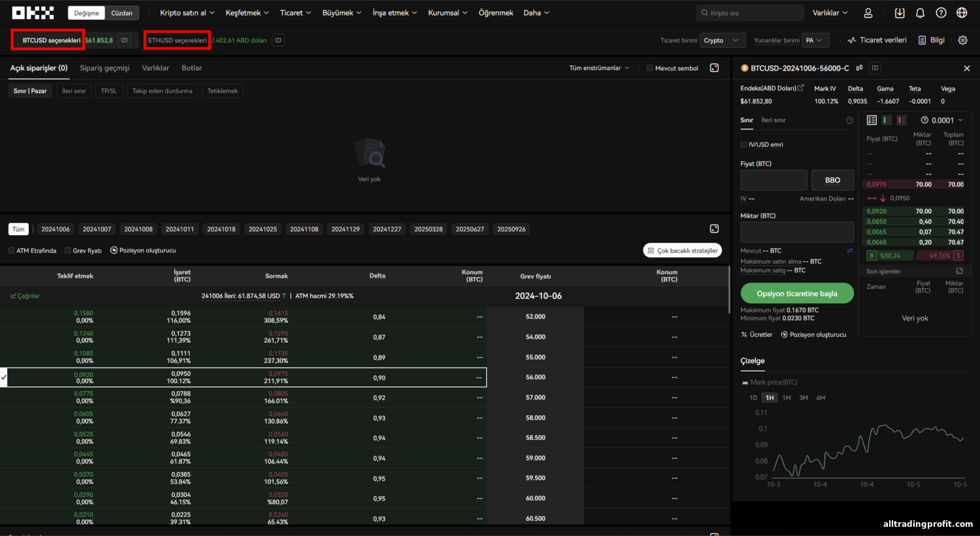Click the language globe icon

pyautogui.click(x=962, y=12)
